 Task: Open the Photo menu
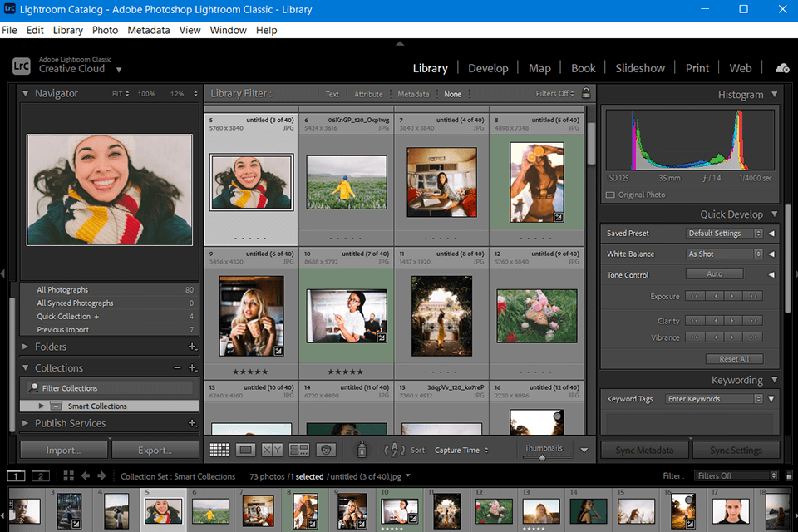point(105,30)
